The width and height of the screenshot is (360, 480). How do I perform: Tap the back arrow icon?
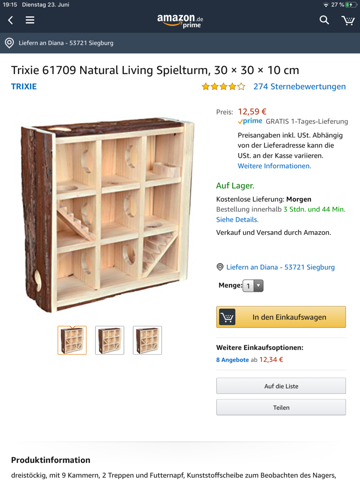pos(11,20)
